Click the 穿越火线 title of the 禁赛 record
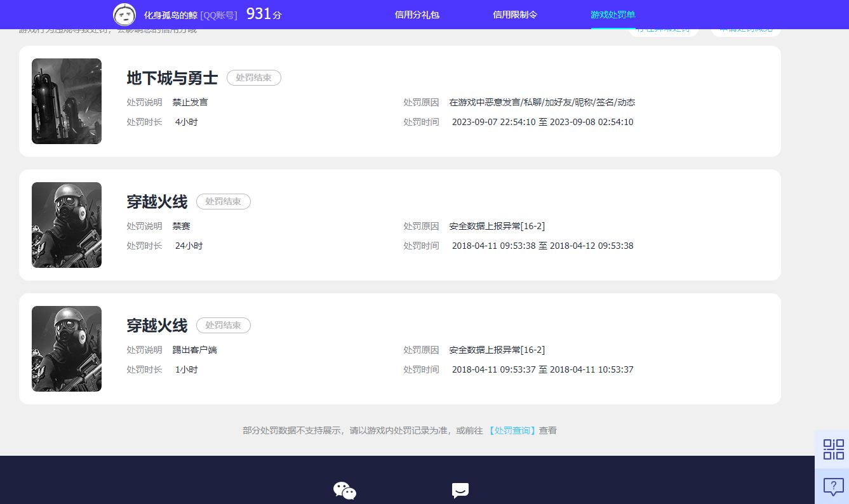This screenshot has width=849, height=504. pyautogui.click(x=157, y=202)
